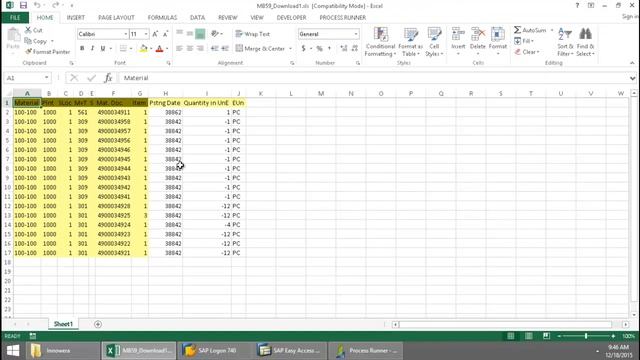Toggle Bold formatting
Screen dimensions: 640x360
pos(82,49)
